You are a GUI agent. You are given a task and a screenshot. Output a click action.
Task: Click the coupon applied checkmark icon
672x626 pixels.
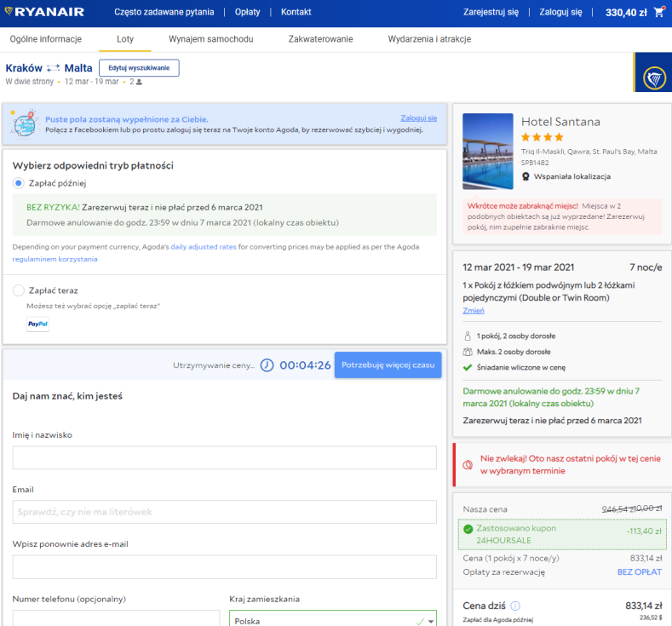(x=467, y=529)
